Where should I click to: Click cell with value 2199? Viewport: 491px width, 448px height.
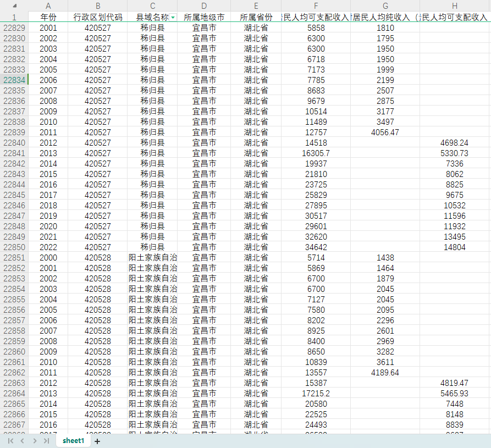[x=385, y=80]
